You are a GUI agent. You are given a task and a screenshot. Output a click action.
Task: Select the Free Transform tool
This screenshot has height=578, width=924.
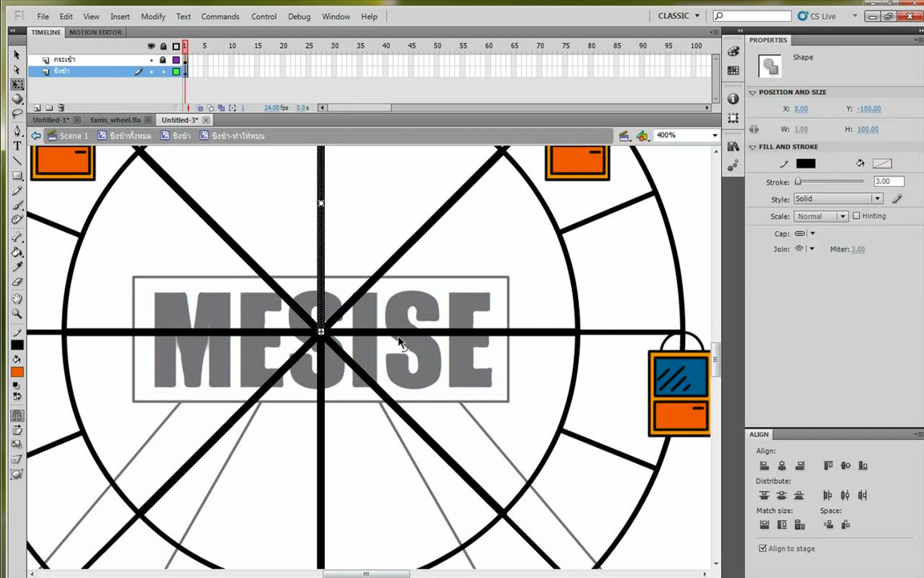coord(17,84)
